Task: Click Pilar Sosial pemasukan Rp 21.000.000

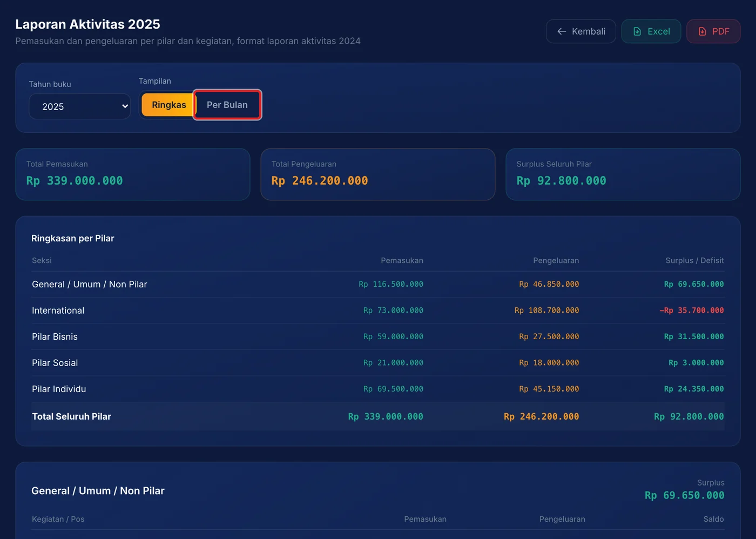Action: coord(393,363)
